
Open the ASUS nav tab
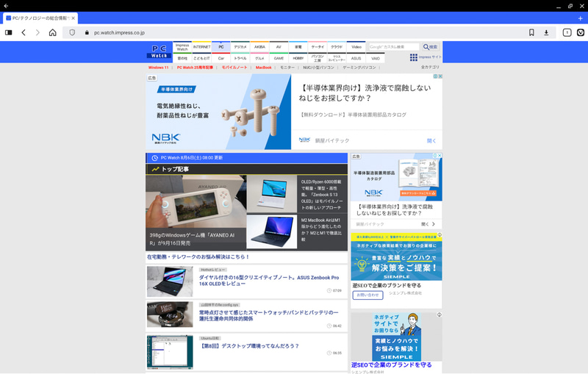(x=356, y=58)
